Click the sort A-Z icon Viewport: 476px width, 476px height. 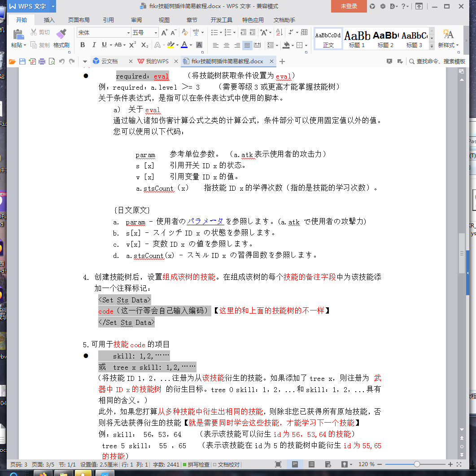click(279, 32)
